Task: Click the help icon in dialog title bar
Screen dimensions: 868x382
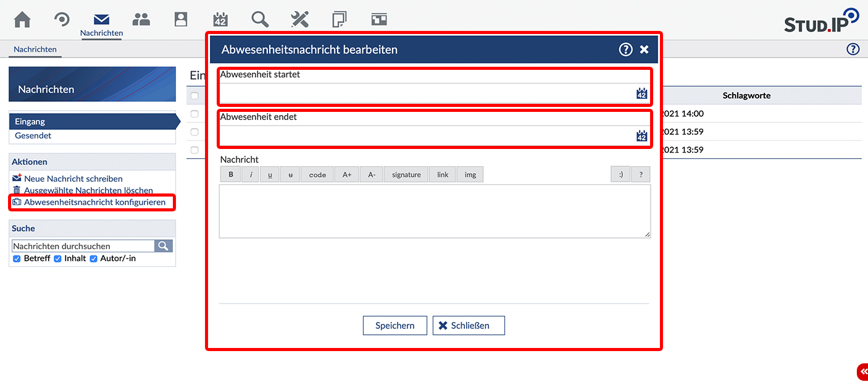Action: pyautogui.click(x=625, y=49)
